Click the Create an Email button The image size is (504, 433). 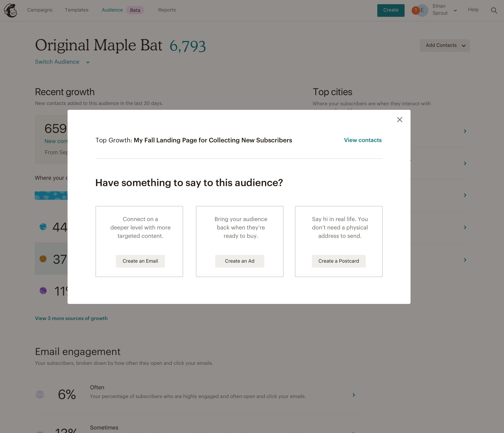(140, 261)
